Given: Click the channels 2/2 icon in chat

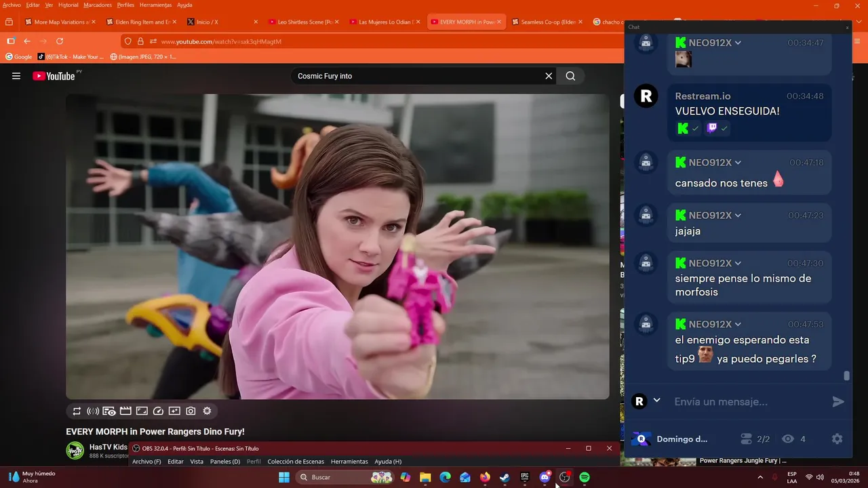Looking at the screenshot, I should [x=746, y=439].
